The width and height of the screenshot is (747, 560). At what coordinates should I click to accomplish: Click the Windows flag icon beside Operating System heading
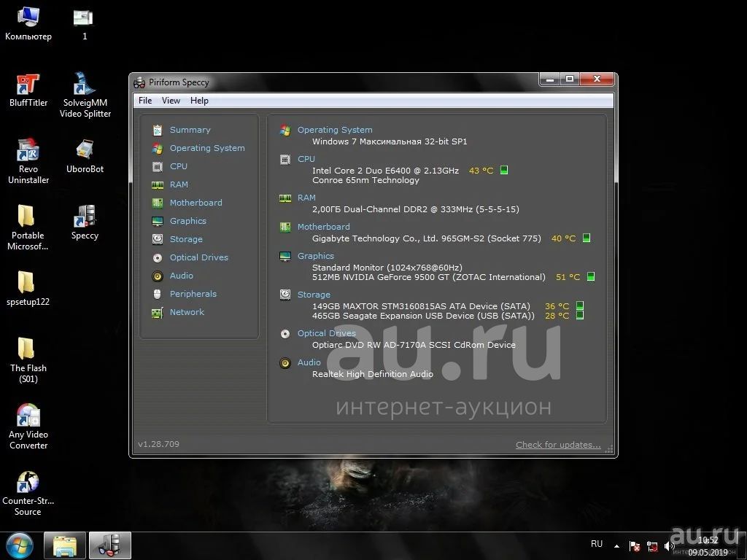285,130
